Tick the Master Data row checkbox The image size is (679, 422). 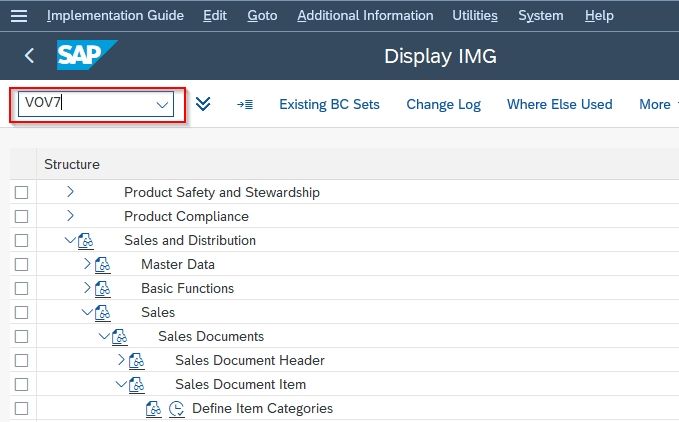[21, 264]
